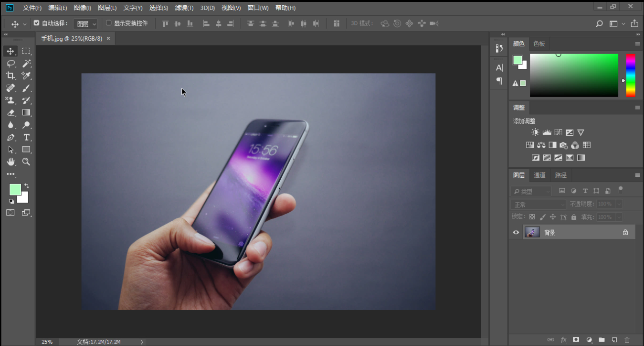Image resolution: width=644 pixels, height=346 pixels.
Task: Open the Move tool preset picker
Action: click(x=25, y=24)
